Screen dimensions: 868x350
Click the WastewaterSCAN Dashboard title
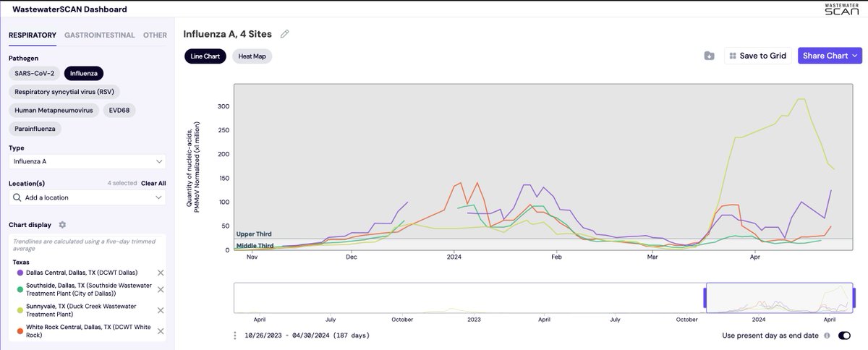70,9
